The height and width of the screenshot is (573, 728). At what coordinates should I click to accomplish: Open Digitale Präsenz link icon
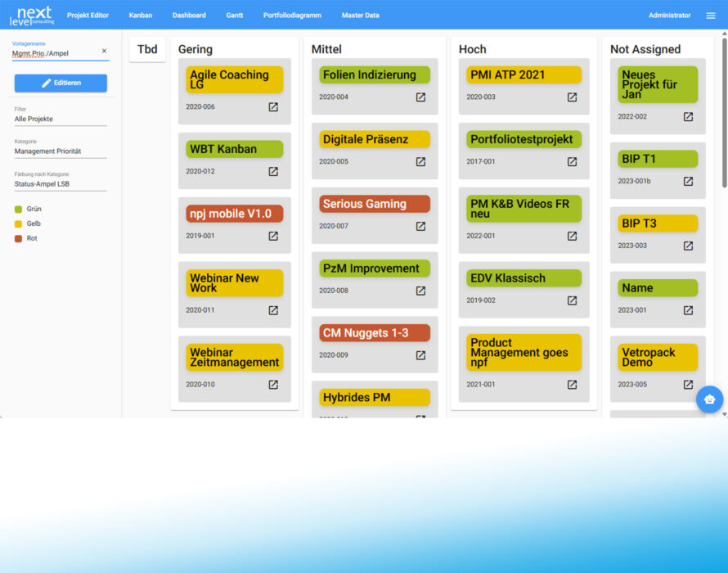(x=420, y=162)
